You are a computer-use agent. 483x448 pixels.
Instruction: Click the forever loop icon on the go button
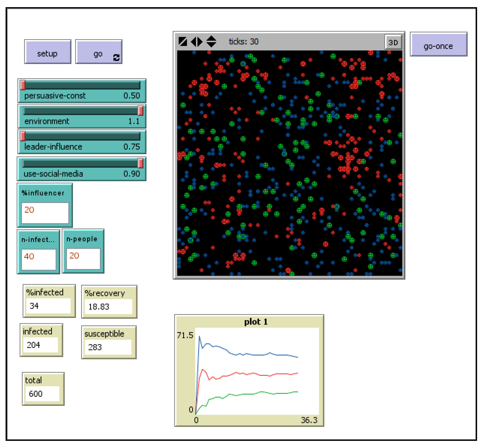click(116, 57)
